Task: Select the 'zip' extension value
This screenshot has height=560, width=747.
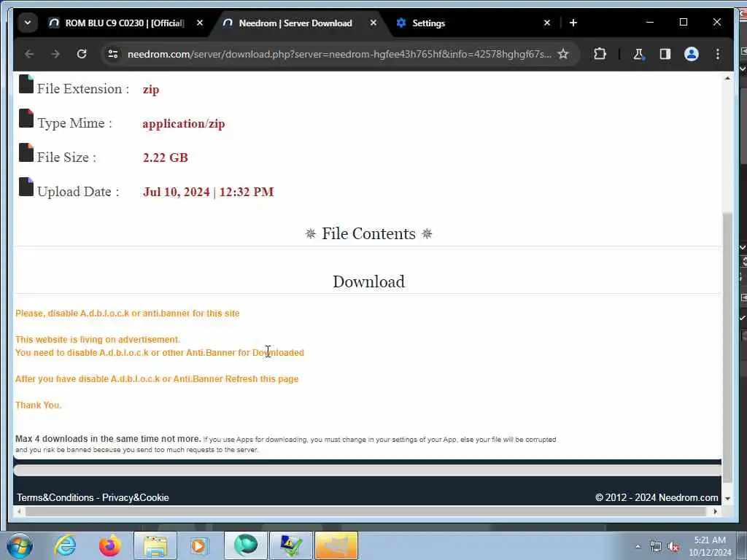Action: (x=151, y=90)
